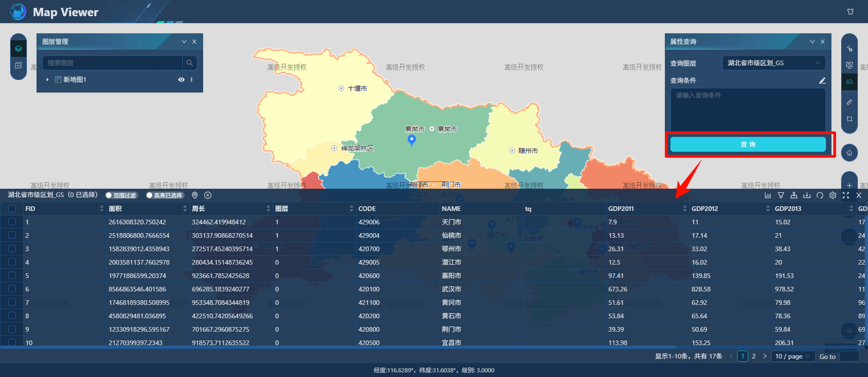Hide 新地图1 layer with eye icon
Screen dimensions: 868x377
(181, 80)
